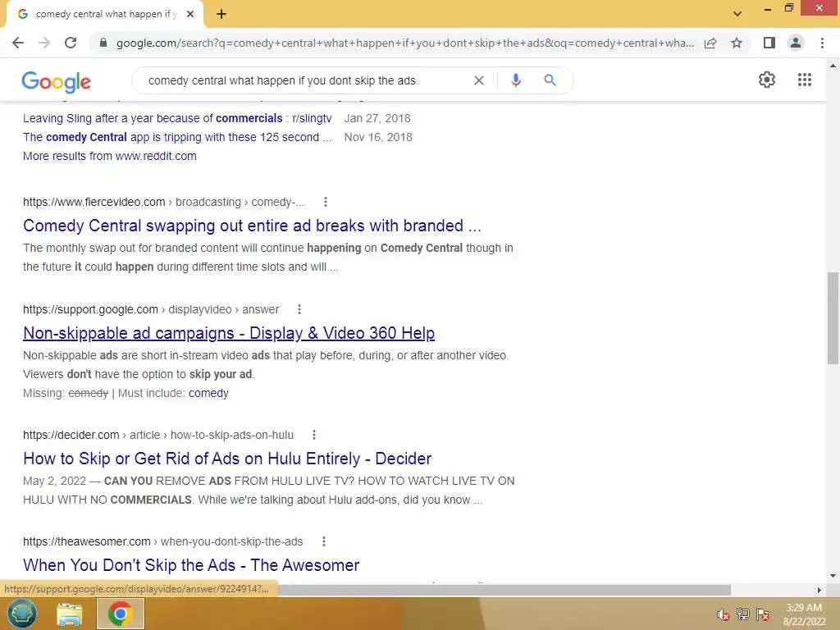Open the Windows Start menu
This screenshot has width=840, height=630.
tap(21, 614)
